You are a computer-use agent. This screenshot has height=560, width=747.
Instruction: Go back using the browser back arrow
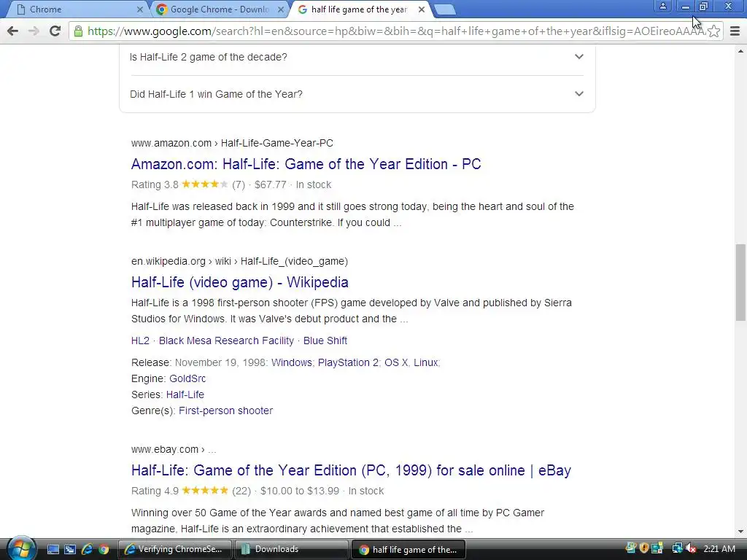tap(13, 31)
